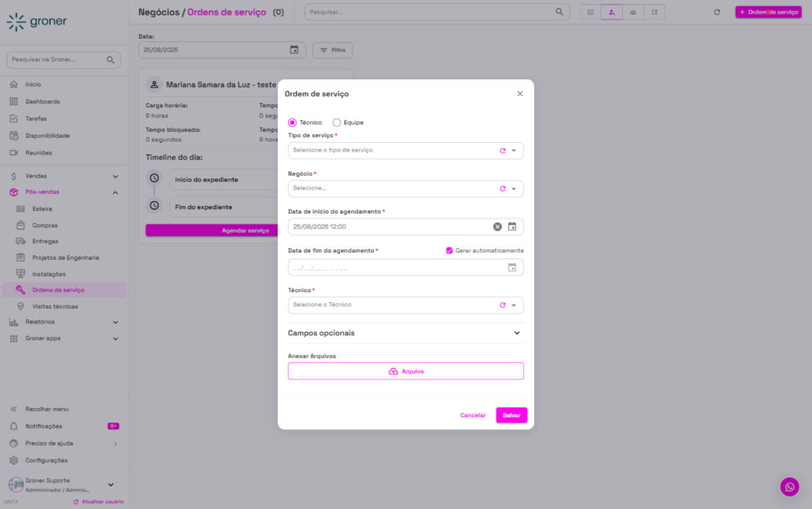Reload the Técnico options

[x=503, y=305]
